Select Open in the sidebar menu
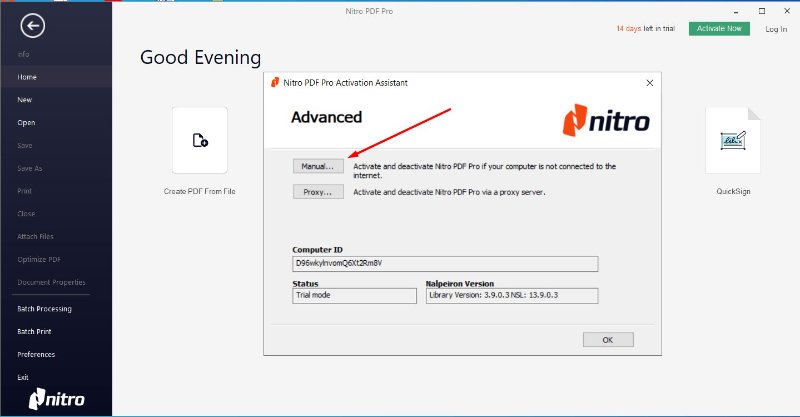Screen dimensions: 800x417 point(26,123)
